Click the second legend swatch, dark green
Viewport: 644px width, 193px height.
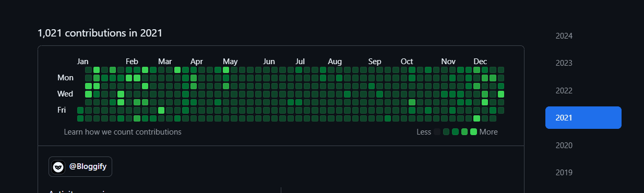point(446,132)
